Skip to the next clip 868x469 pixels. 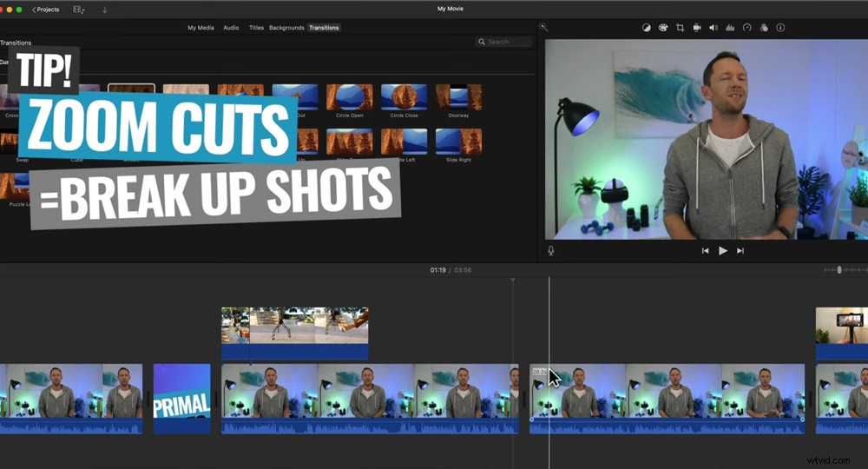click(x=740, y=251)
